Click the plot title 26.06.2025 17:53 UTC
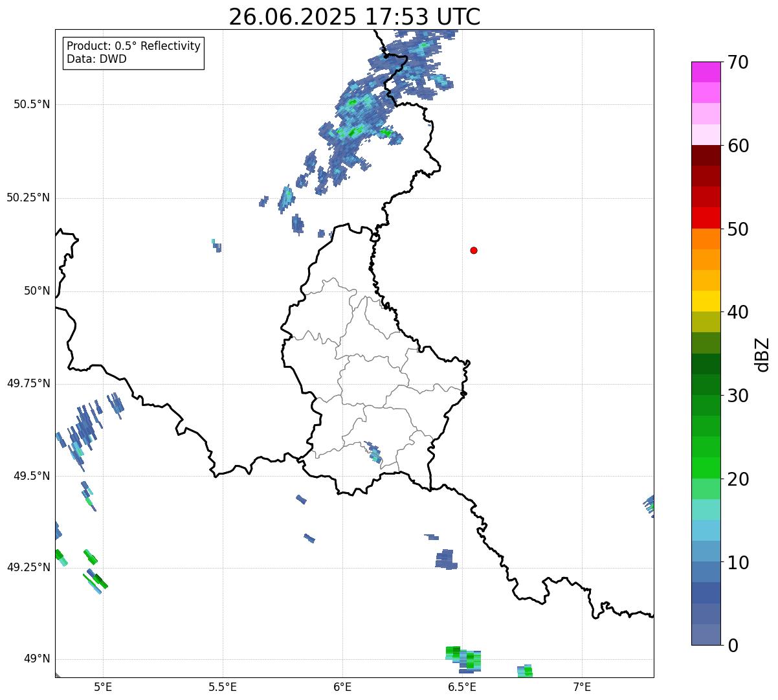The height and width of the screenshot is (700, 778). coord(355,17)
